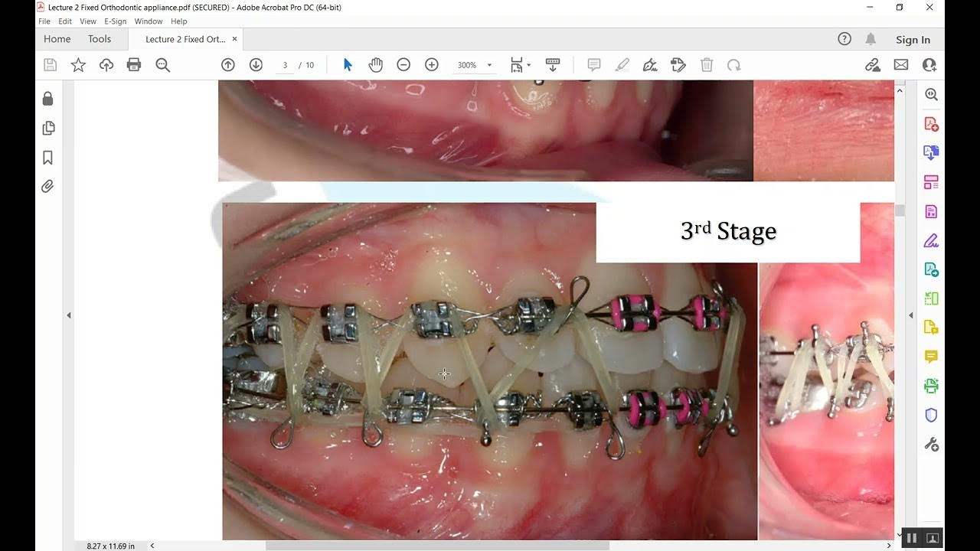
Task: Switch to the Home tab
Action: [x=57, y=39]
